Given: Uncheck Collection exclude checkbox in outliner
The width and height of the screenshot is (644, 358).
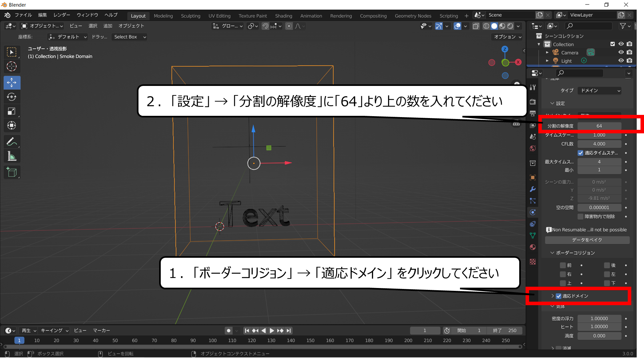Looking at the screenshot, I should [x=612, y=44].
